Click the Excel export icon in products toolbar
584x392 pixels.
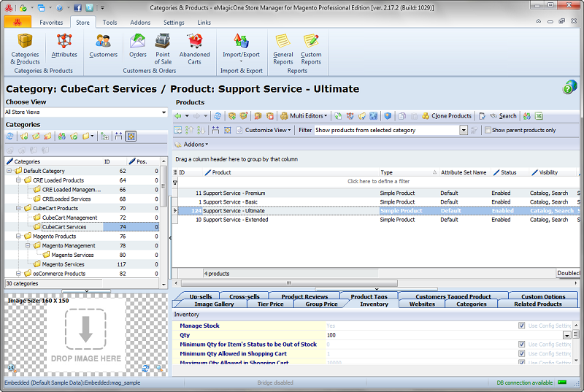point(539,116)
